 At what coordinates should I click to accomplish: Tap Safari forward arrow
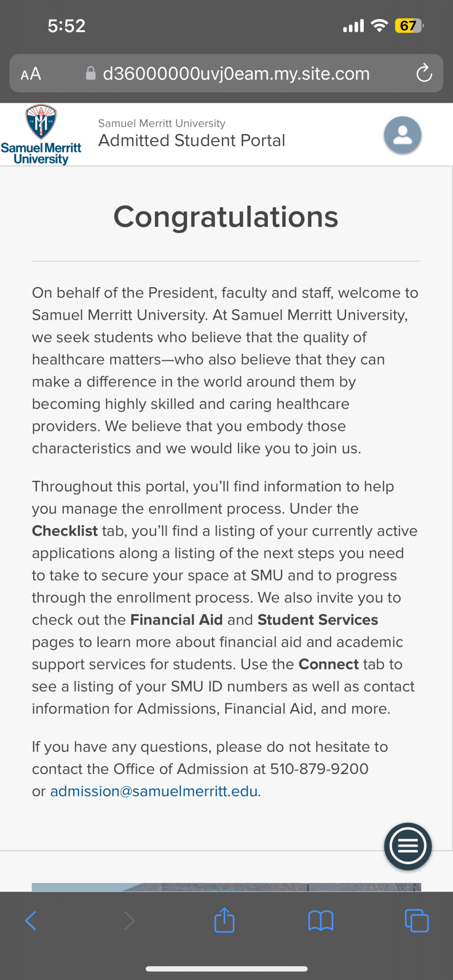pos(130,921)
